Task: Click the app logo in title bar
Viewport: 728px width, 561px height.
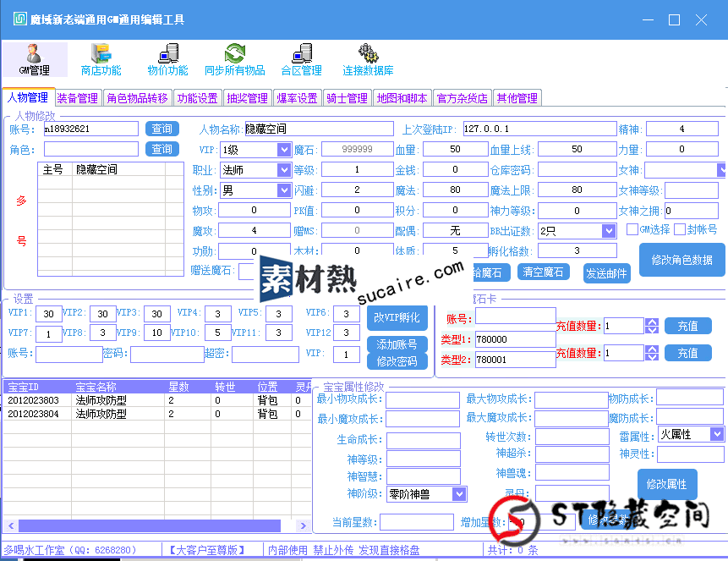Action: (20, 19)
